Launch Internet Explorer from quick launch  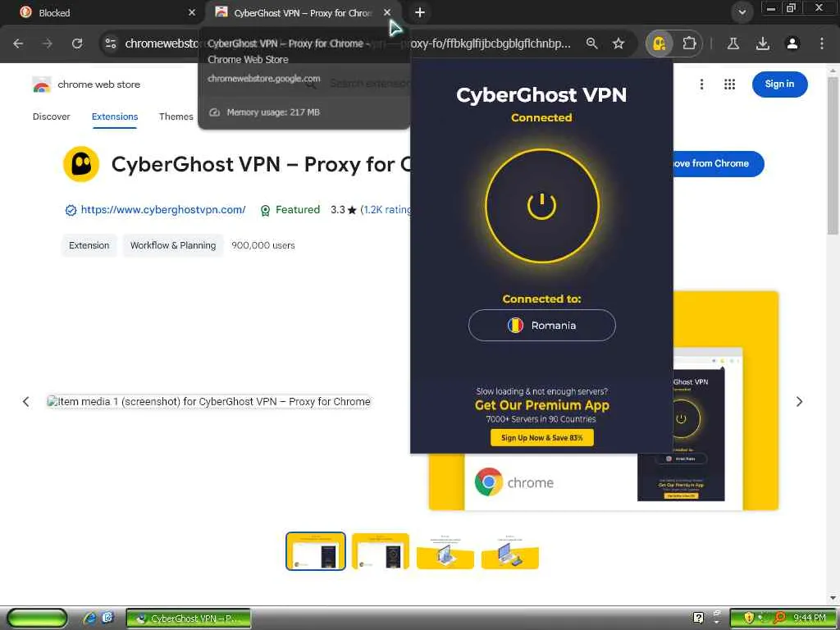point(89,619)
